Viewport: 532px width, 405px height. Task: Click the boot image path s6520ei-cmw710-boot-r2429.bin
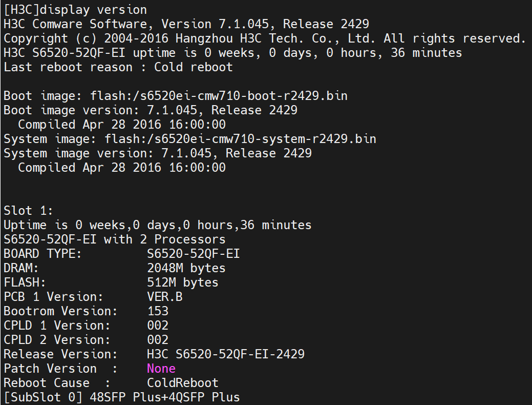coord(219,96)
